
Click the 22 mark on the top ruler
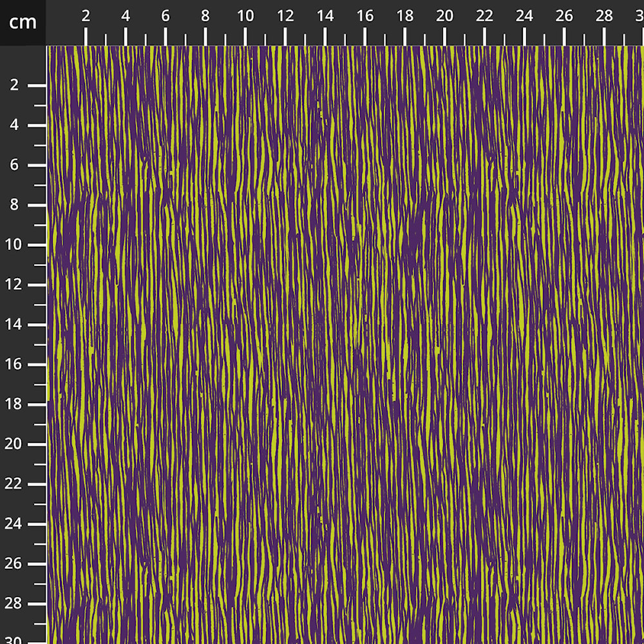[x=485, y=17]
